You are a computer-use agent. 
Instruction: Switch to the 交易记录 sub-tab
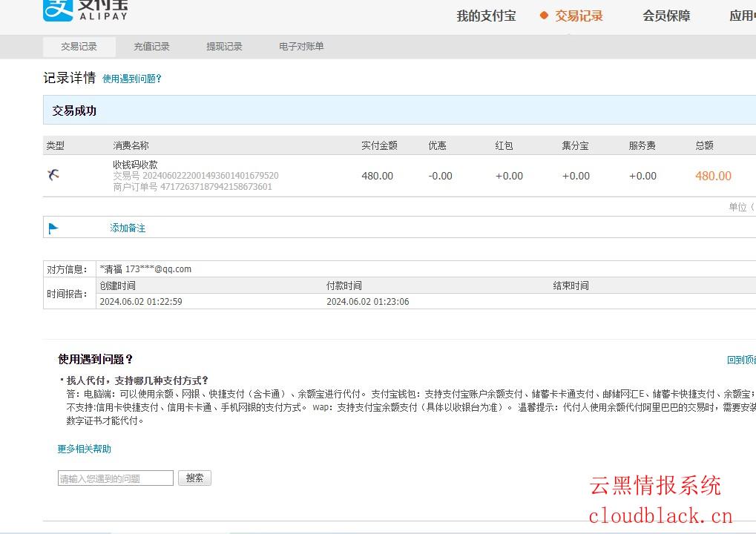pyautogui.click(x=79, y=46)
